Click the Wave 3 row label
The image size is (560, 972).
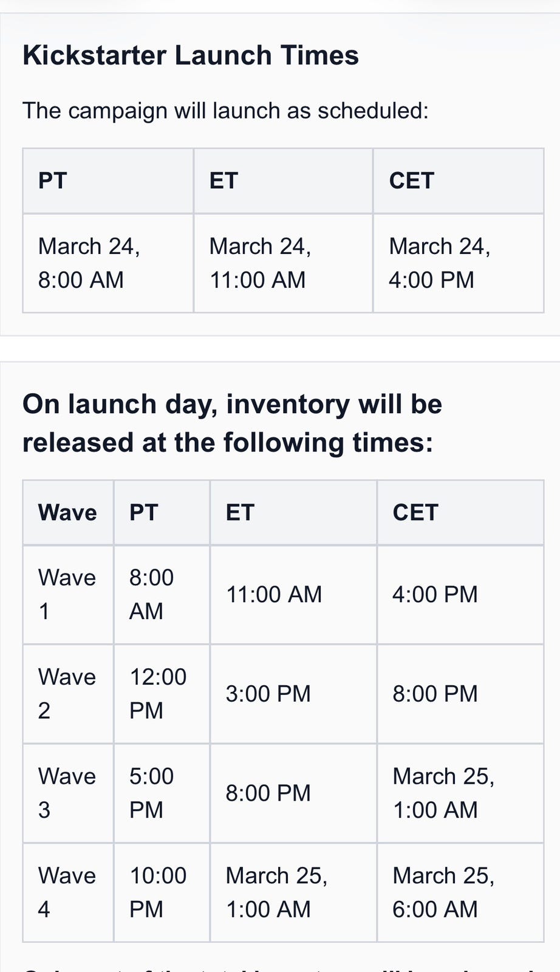[x=67, y=793]
